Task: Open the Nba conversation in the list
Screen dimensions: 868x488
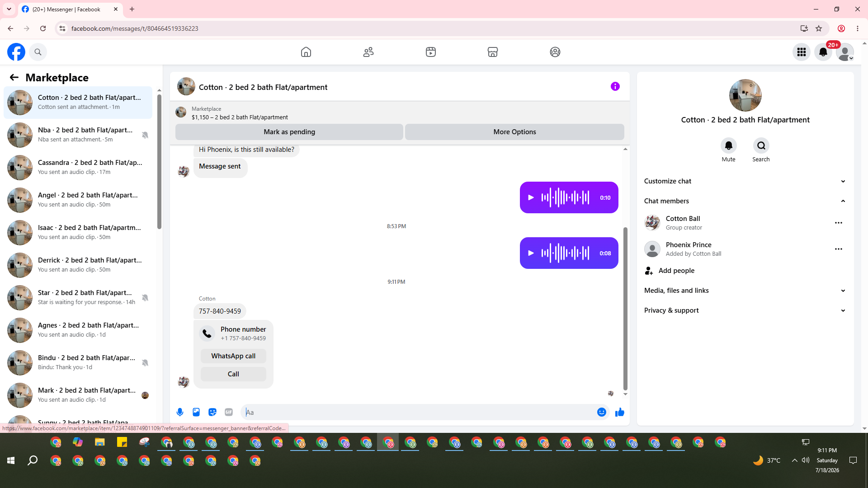Action: 78,135
